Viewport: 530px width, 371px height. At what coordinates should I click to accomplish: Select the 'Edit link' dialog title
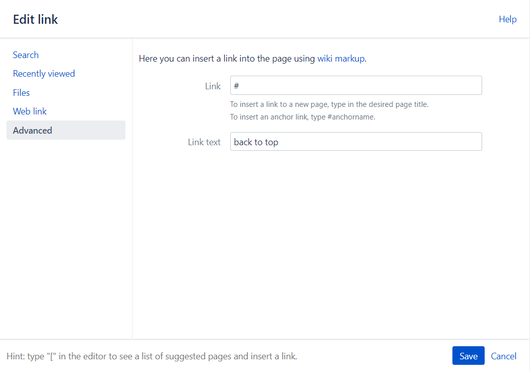tap(35, 19)
